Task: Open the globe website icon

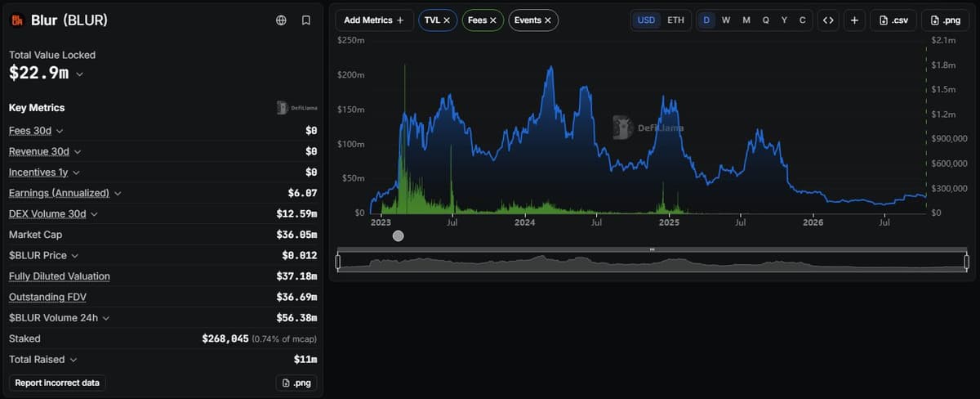Action: click(x=282, y=20)
